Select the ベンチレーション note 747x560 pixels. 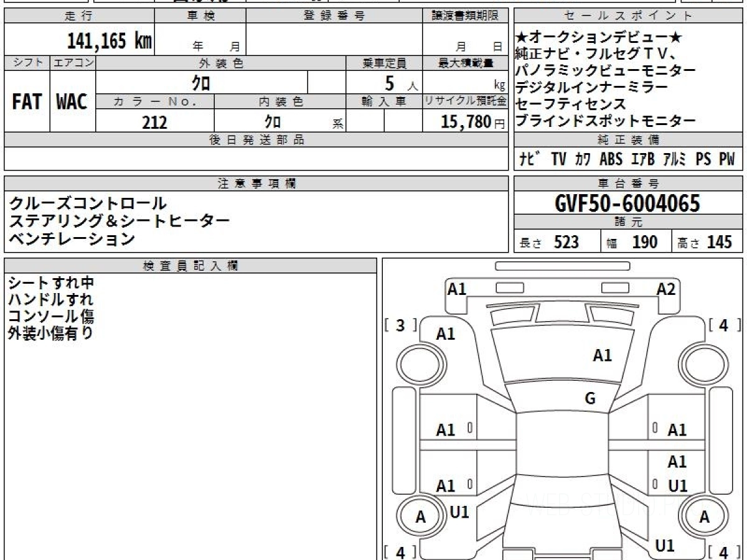point(72,238)
